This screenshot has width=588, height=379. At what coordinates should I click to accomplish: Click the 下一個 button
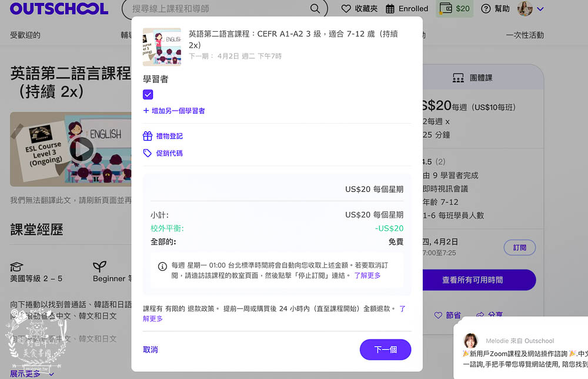(x=385, y=350)
